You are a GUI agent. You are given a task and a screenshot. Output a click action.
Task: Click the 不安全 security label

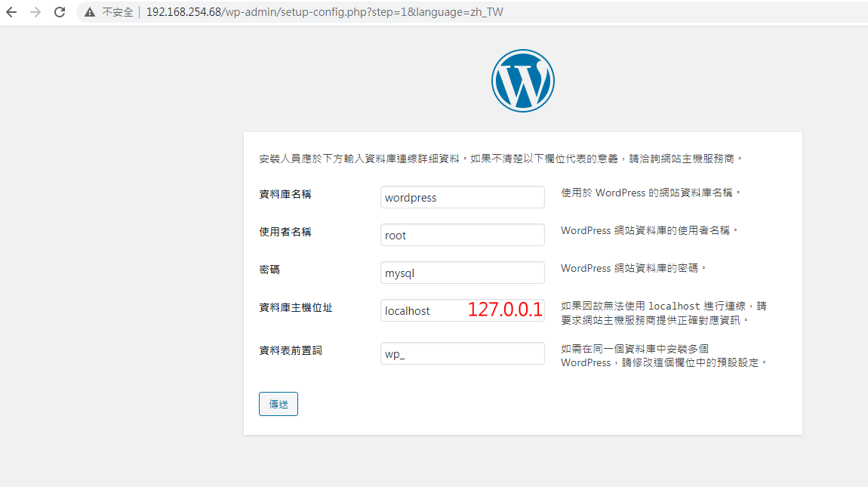point(118,12)
